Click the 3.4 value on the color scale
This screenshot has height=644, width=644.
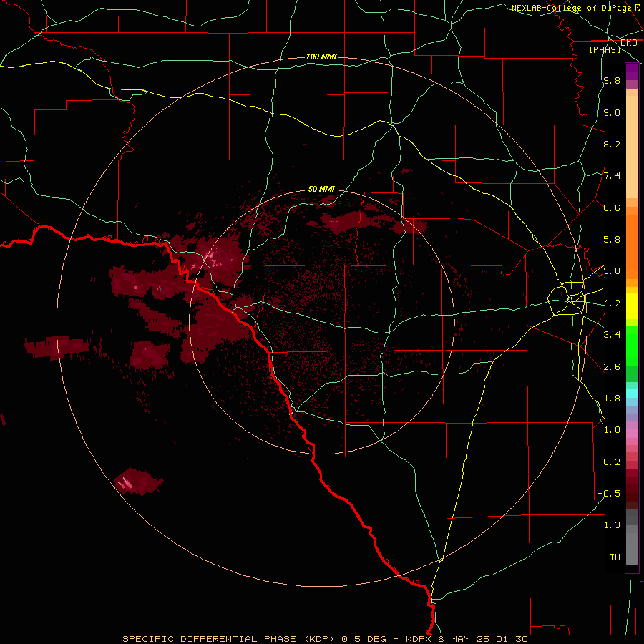point(612,335)
